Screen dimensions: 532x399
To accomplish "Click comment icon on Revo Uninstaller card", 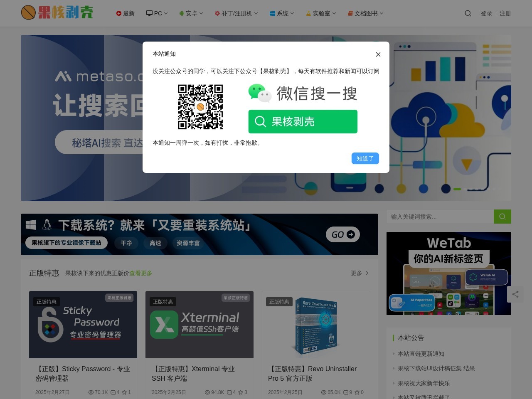I will pyautogui.click(x=346, y=392).
